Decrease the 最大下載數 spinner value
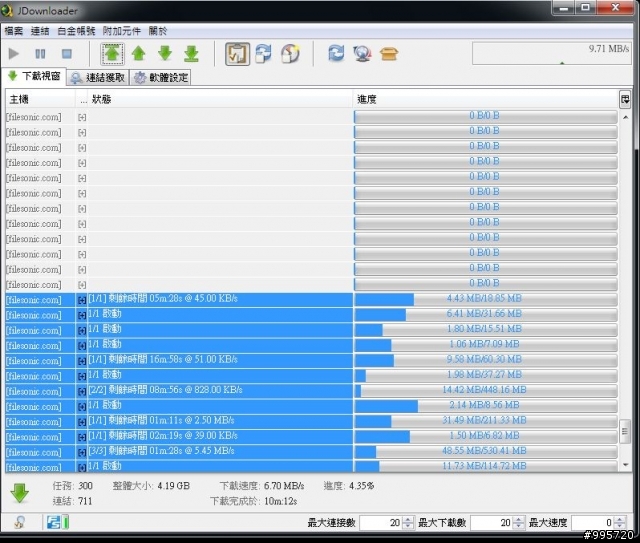640x543 pixels. [518, 525]
